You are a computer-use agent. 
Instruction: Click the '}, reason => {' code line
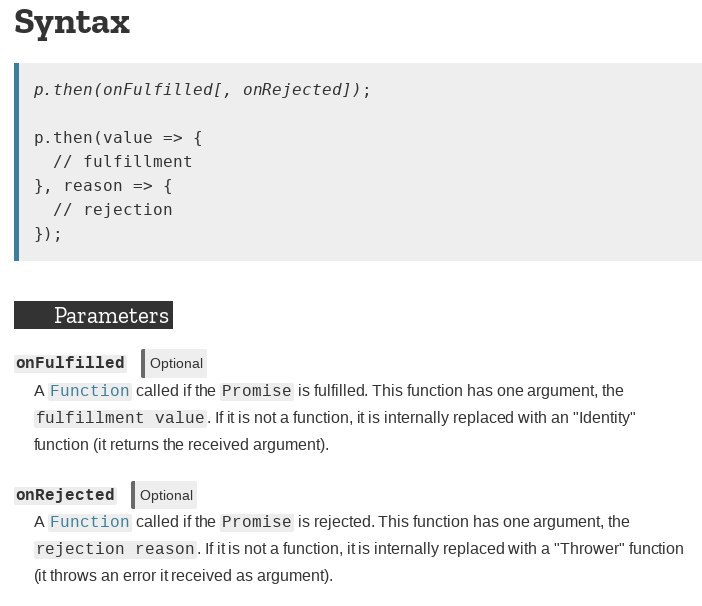click(x=103, y=186)
